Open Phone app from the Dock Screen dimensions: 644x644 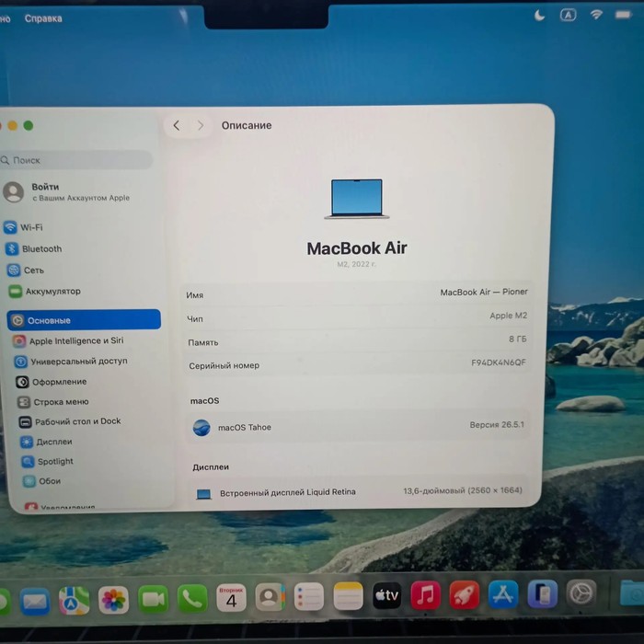coord(191,598)
